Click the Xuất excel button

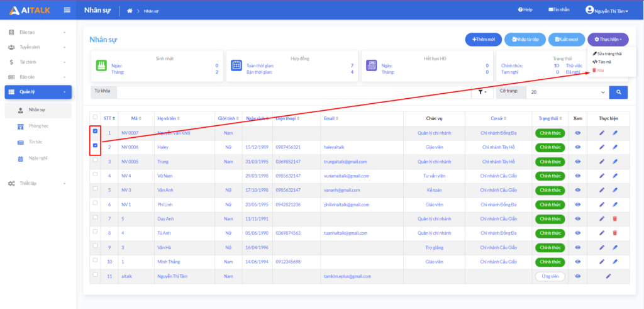point(566,39)
